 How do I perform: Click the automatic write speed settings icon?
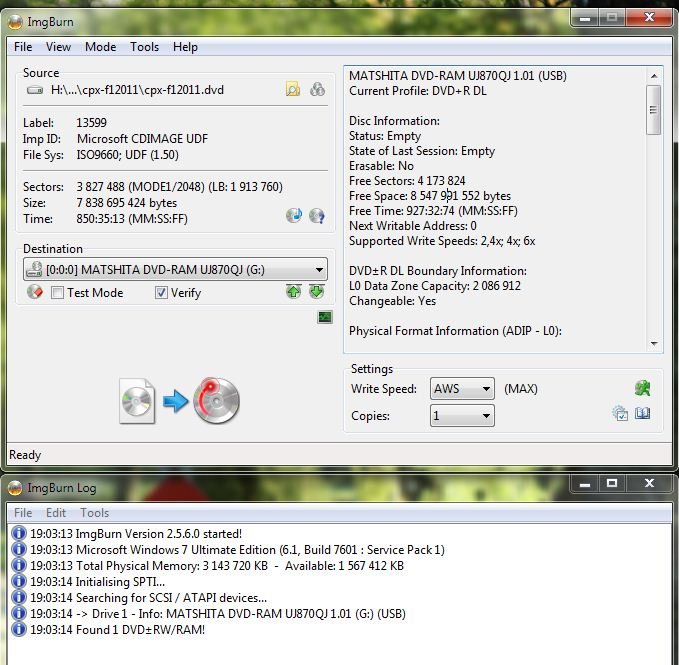pyautogui.click(x=643, y=388)
